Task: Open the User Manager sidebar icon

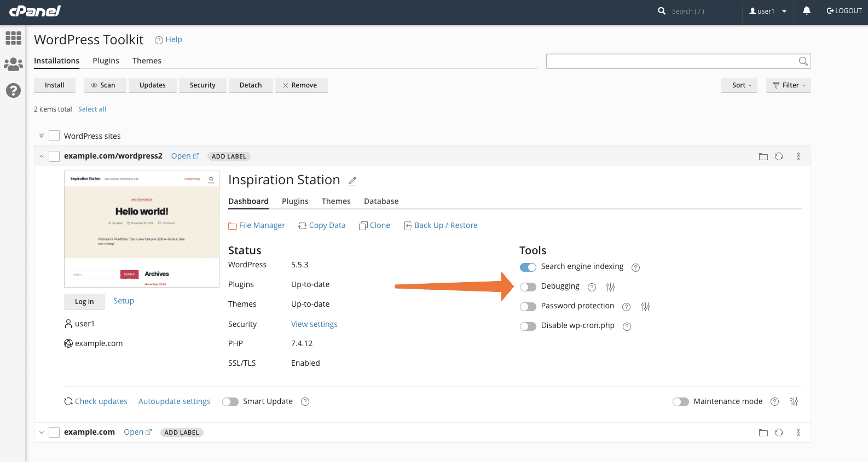Action: [13, 65]
